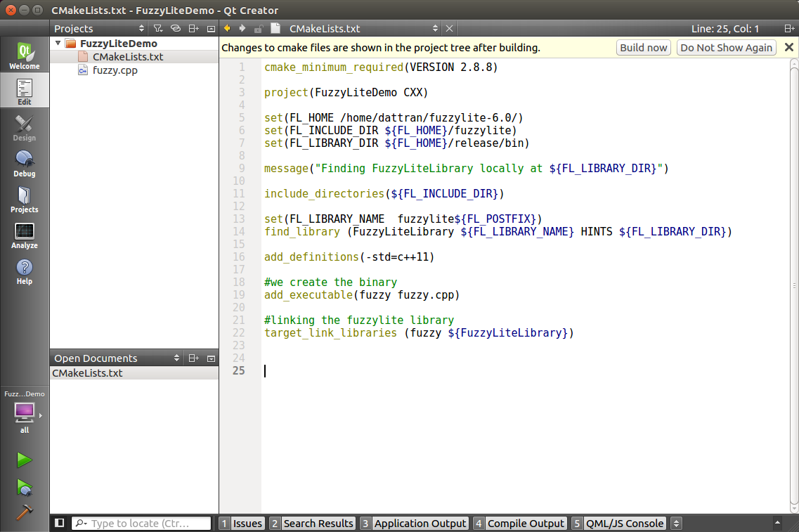Screen dimensions: 799x532
Task: Open the Fuzz...Demo kit selector
Action: [x=25, y=412]
